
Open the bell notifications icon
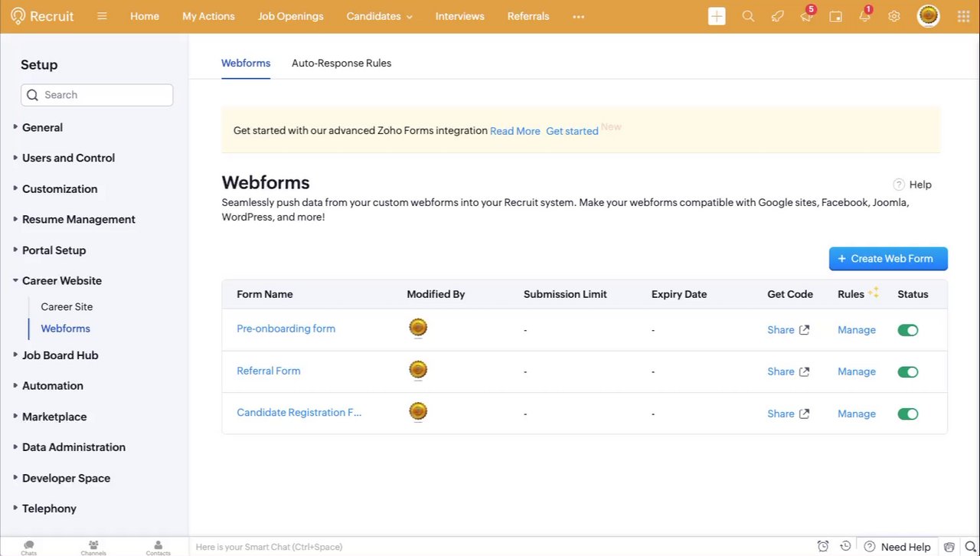click(864, 16)
